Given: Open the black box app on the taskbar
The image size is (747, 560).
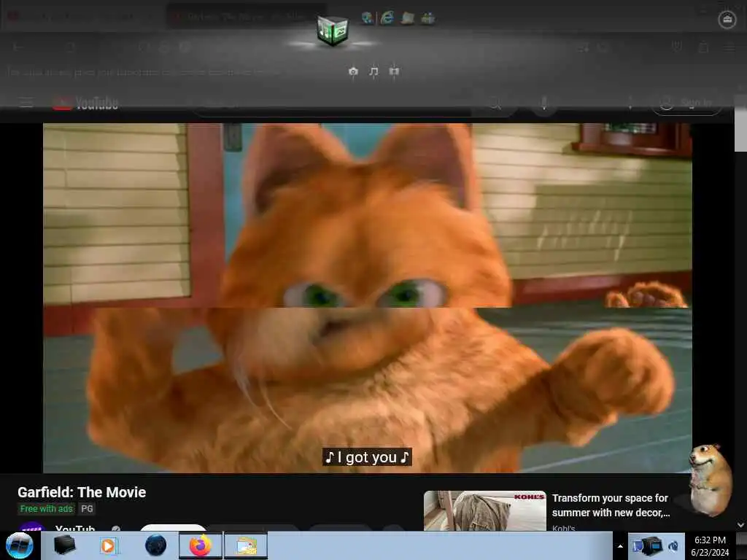Looking at the screenshot, I should (64, 545).
